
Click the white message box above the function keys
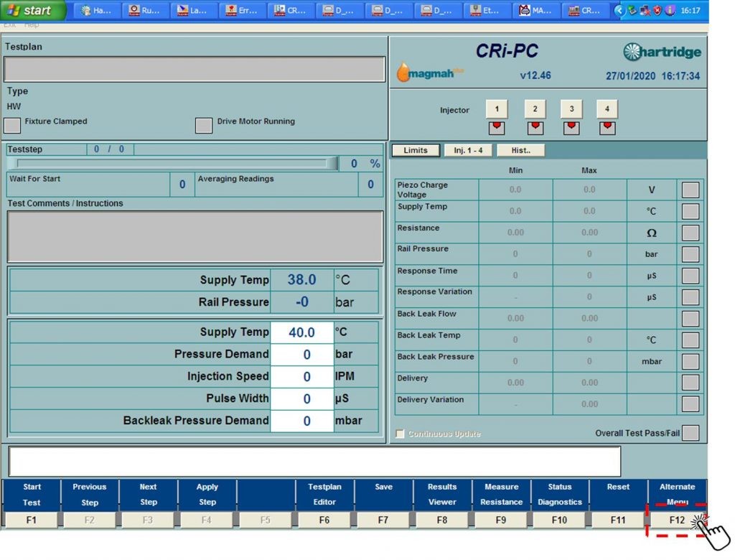click(x=314, y=462)
